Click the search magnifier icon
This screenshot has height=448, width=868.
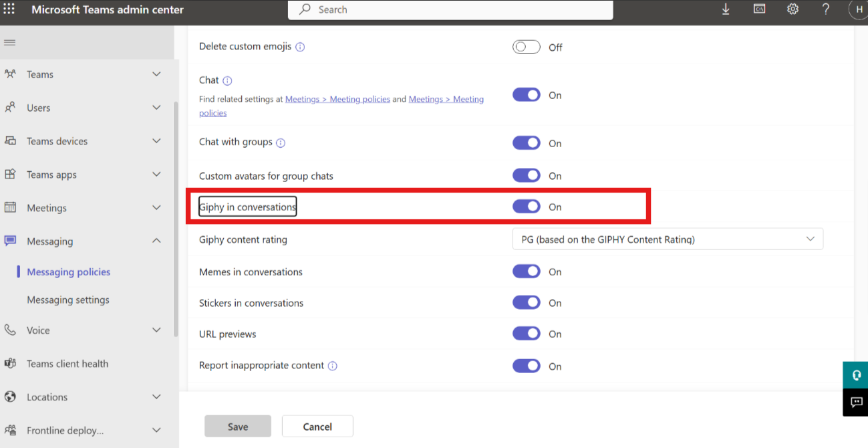305,9
